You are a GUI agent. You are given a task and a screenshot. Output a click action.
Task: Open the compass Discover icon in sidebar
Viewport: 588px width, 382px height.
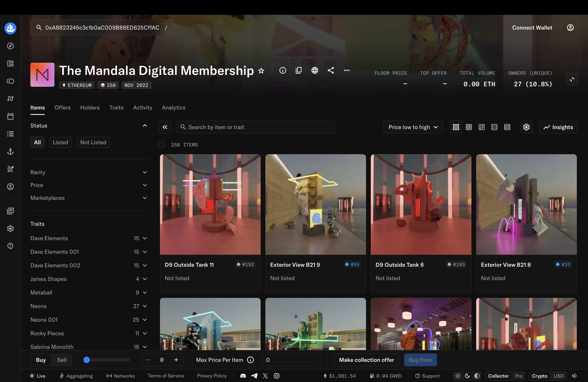(10, 46)
